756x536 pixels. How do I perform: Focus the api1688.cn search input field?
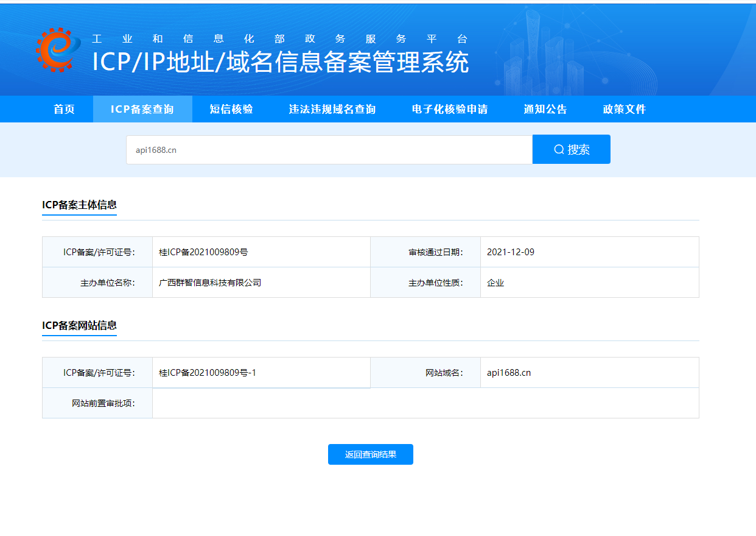pyautogui.click(x=329, y=150)
